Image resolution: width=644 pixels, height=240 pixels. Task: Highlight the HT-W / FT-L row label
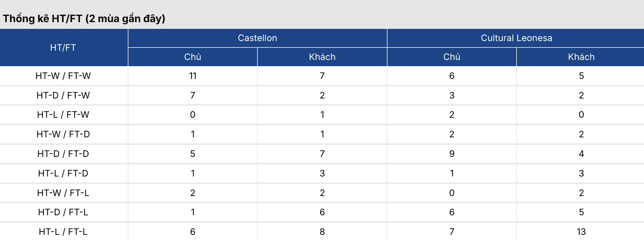tap(63, 193)
